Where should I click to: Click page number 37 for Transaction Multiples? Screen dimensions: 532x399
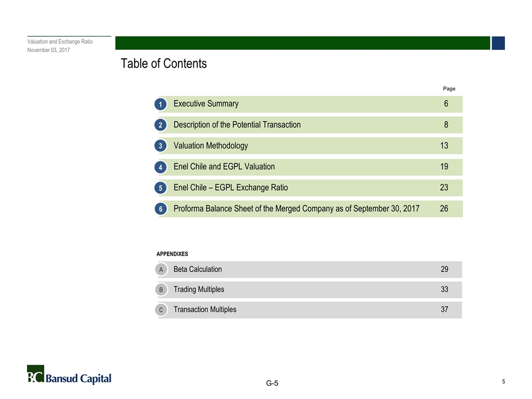[x=444, y=309]
